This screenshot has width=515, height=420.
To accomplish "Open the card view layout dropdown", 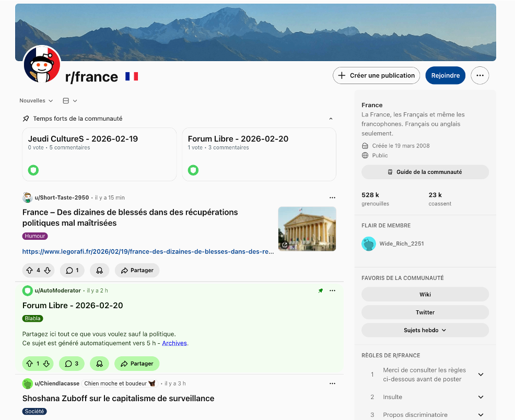I will tap(70, 101).
